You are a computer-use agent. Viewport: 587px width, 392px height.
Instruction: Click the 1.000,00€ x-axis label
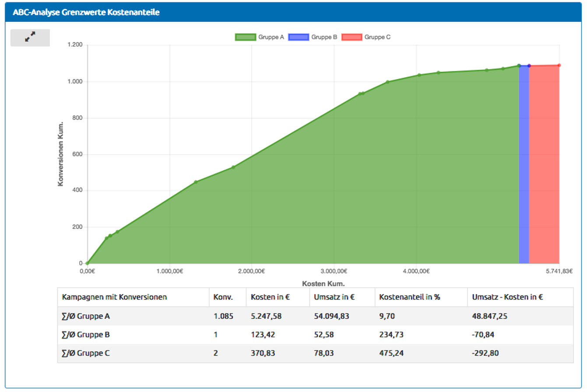click(169, 271)
